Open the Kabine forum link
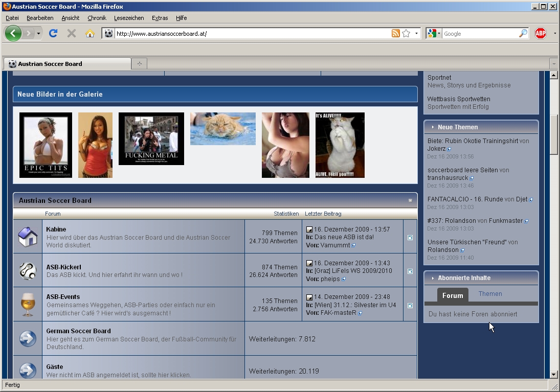Viewport: 560px width, 392px height. tap(56, 229)
